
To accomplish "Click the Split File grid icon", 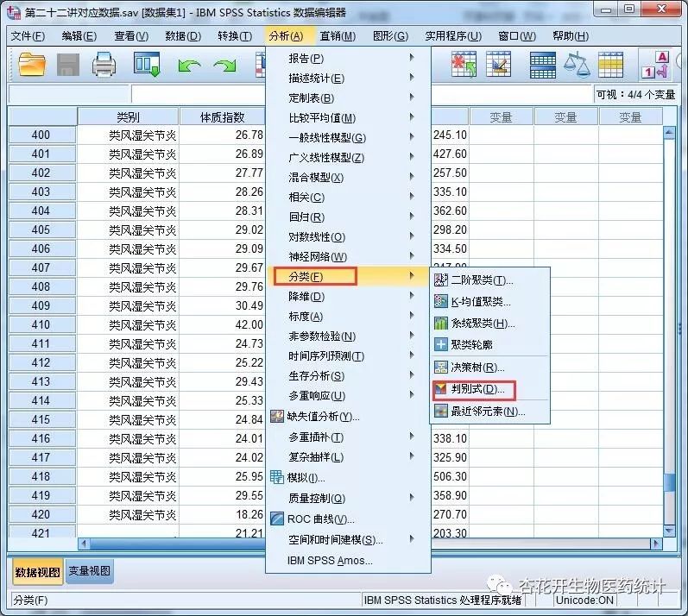I will [x=543, y=65].
